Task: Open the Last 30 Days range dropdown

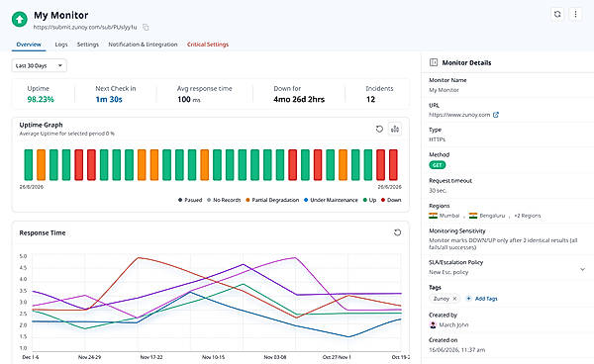Action: (x=40, y=66)
